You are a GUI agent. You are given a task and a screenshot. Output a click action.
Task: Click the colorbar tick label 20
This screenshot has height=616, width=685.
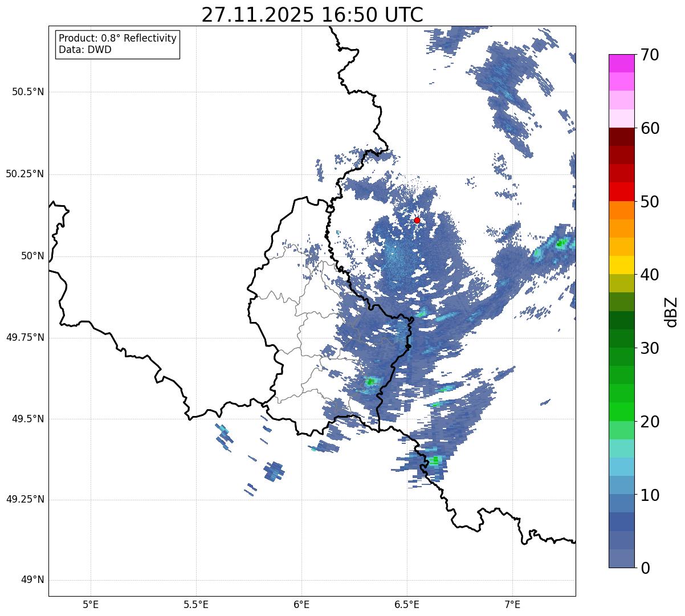(650, 422)
